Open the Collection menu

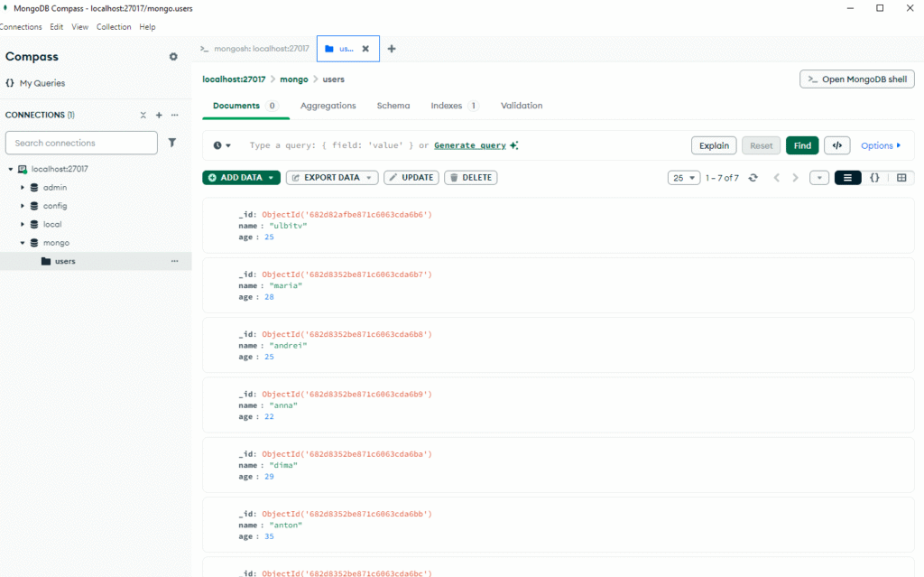tap(114, 27)
